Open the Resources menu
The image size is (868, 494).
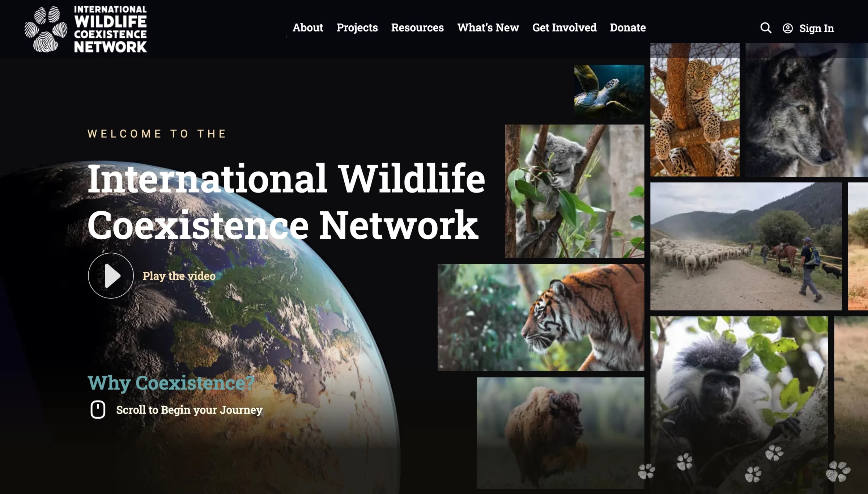click(417, 28)
